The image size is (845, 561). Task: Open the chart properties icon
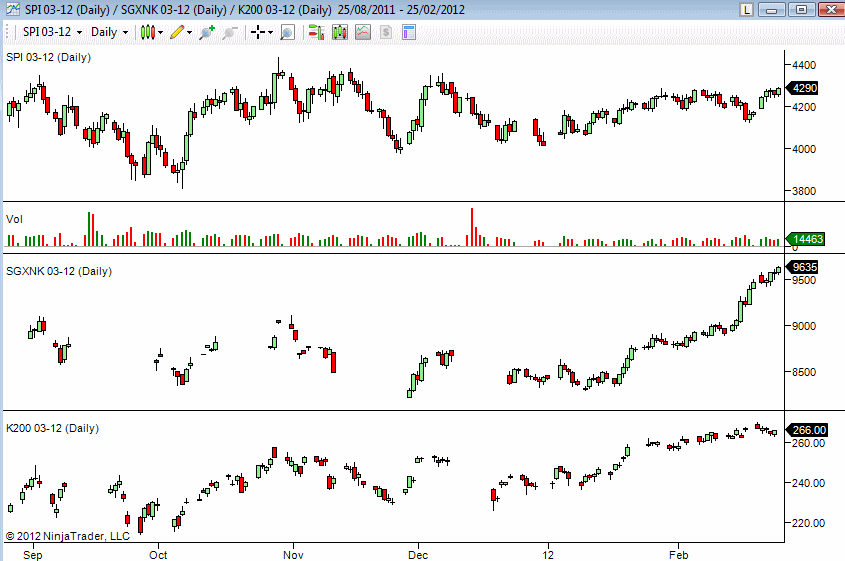(x=409, y=32)
